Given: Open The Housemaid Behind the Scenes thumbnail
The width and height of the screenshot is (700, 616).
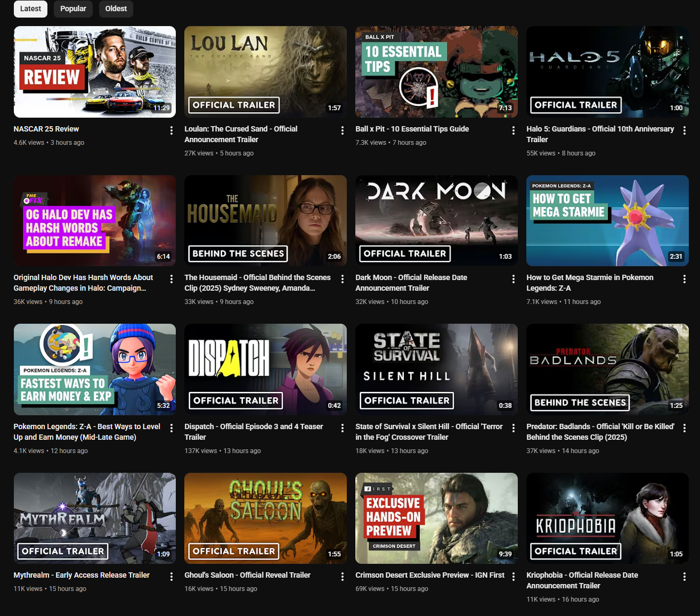Looking at the screenshot, I should [265, 220].
